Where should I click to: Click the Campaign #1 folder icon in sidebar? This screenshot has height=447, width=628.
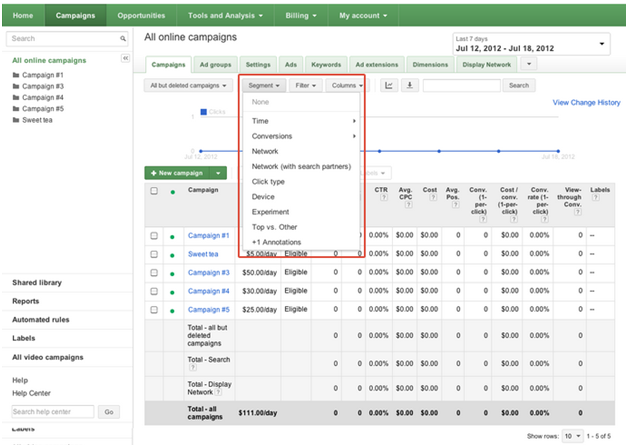[16, 74]
